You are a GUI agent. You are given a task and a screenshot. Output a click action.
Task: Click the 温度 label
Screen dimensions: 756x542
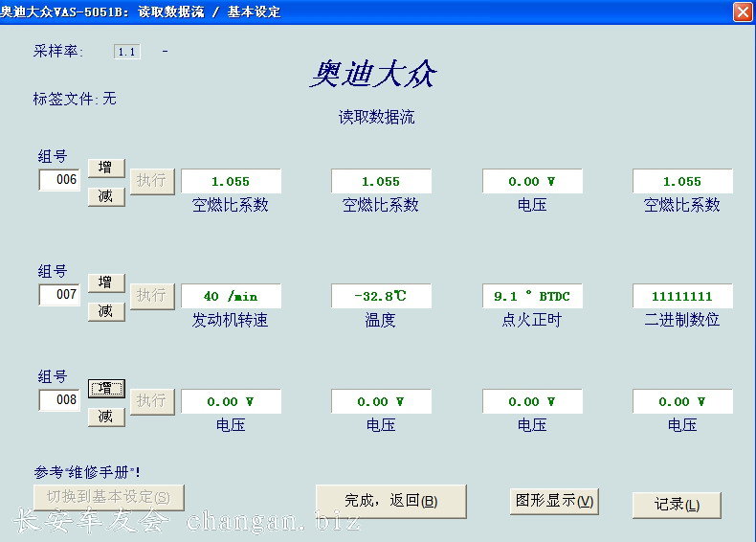coord(381,320)
